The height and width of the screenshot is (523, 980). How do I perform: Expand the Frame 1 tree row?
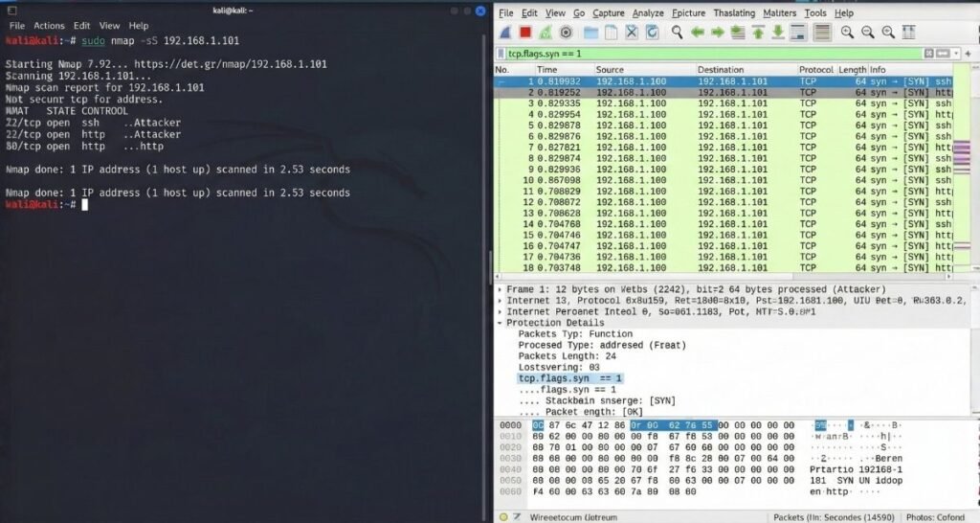[x=500, y=289]
